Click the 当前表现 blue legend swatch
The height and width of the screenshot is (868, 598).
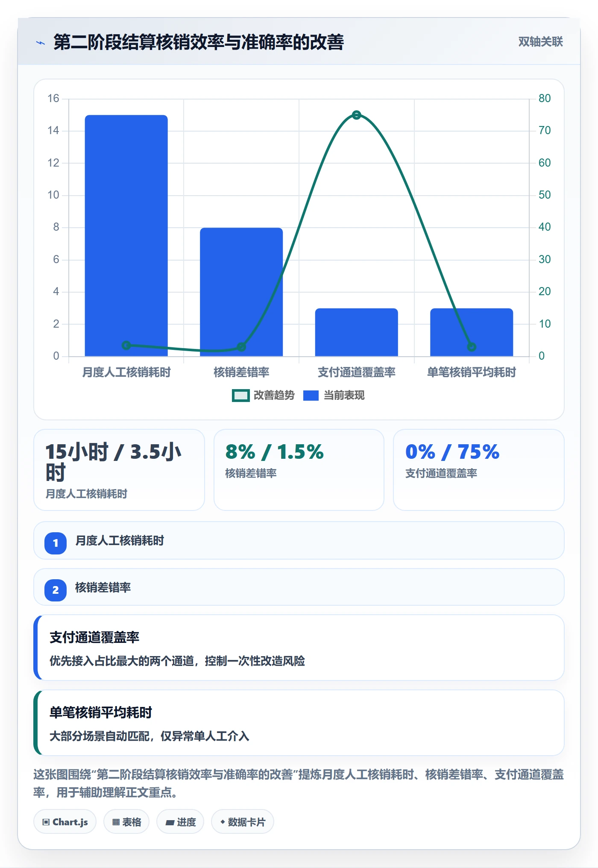(x=311, y=396)
